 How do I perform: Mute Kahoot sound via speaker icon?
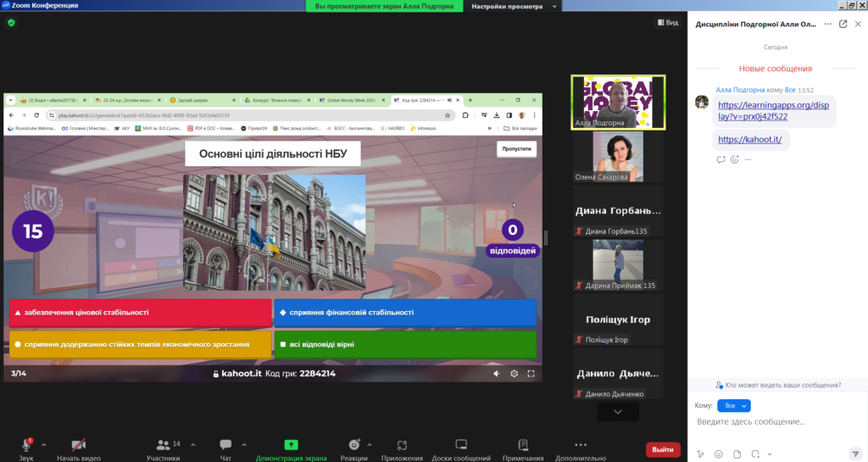pos(497,374)
